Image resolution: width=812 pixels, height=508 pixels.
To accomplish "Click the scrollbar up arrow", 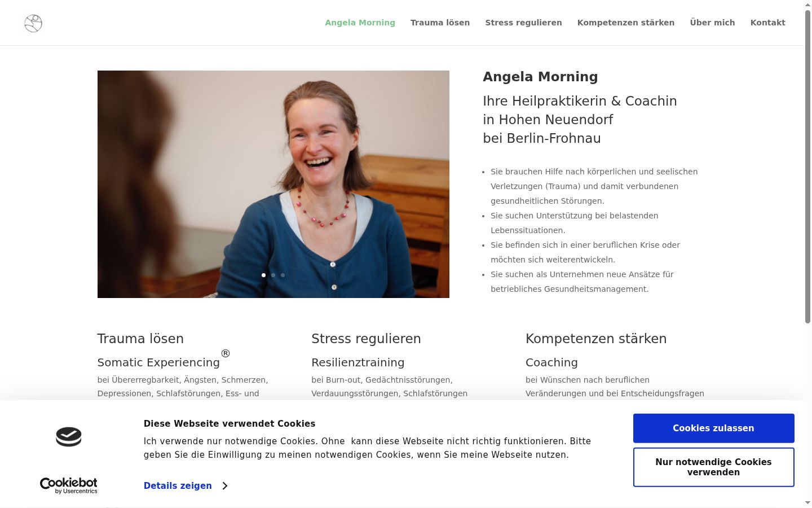I will pos(807,5).
